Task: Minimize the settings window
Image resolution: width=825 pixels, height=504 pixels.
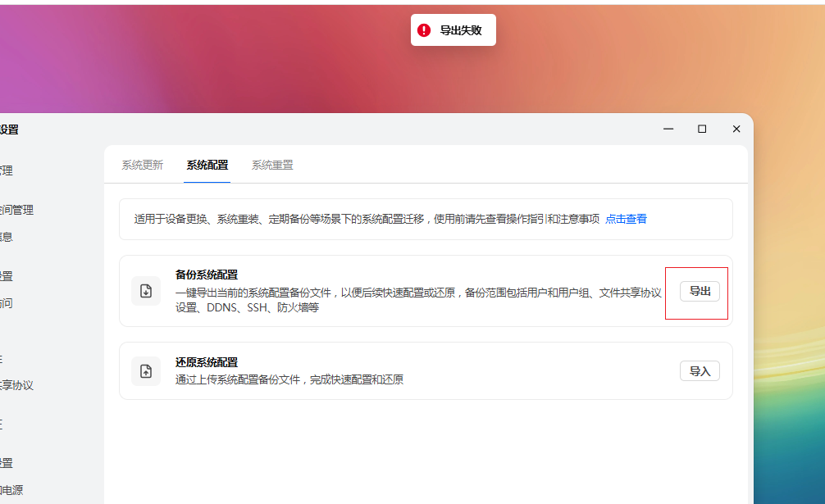Action: 668,129
